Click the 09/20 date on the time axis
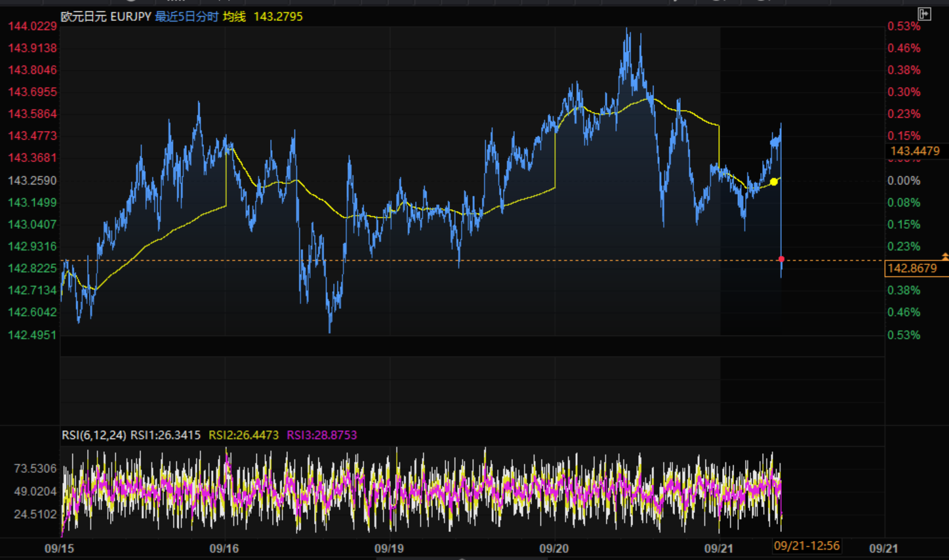The height and width of the screenshot is (560, 949). (x=554, y=548)
